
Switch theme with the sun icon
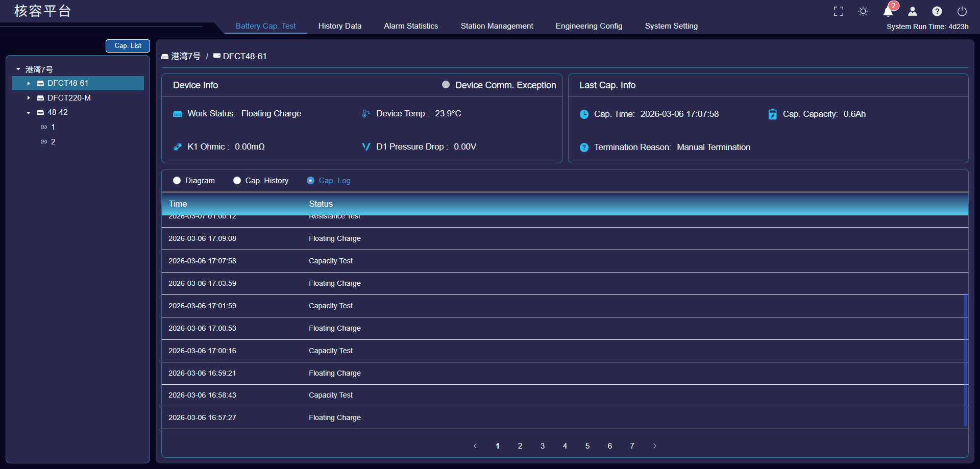click(863, 11)
